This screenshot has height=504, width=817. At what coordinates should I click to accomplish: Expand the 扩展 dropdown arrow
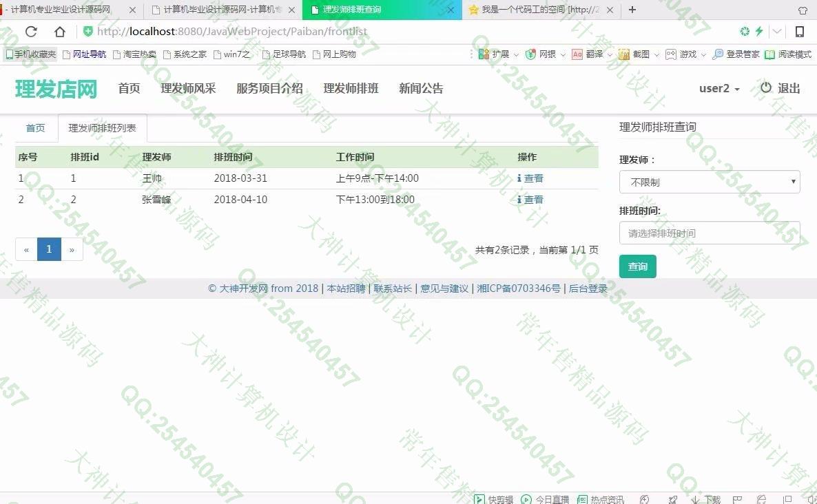(x=516, y=54)
